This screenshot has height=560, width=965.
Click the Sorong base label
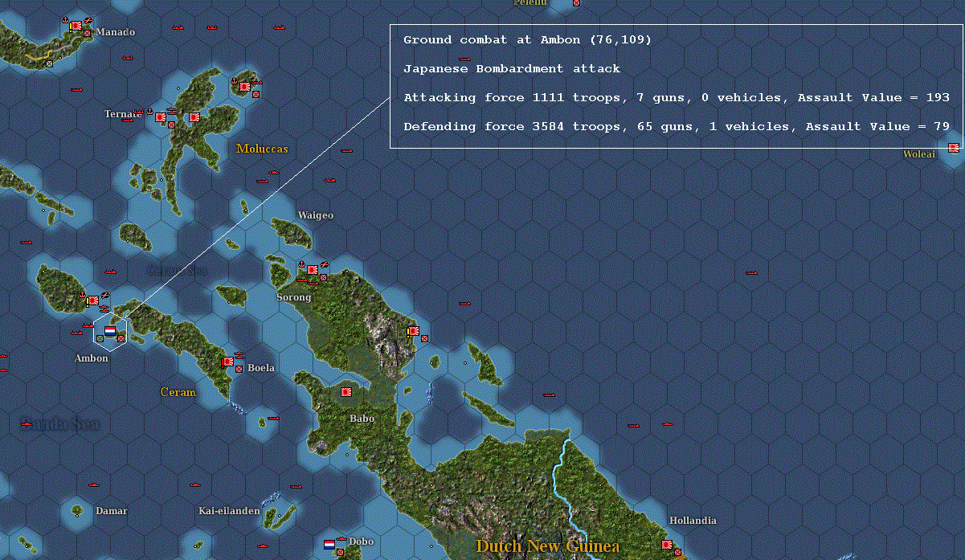(293, 297)
